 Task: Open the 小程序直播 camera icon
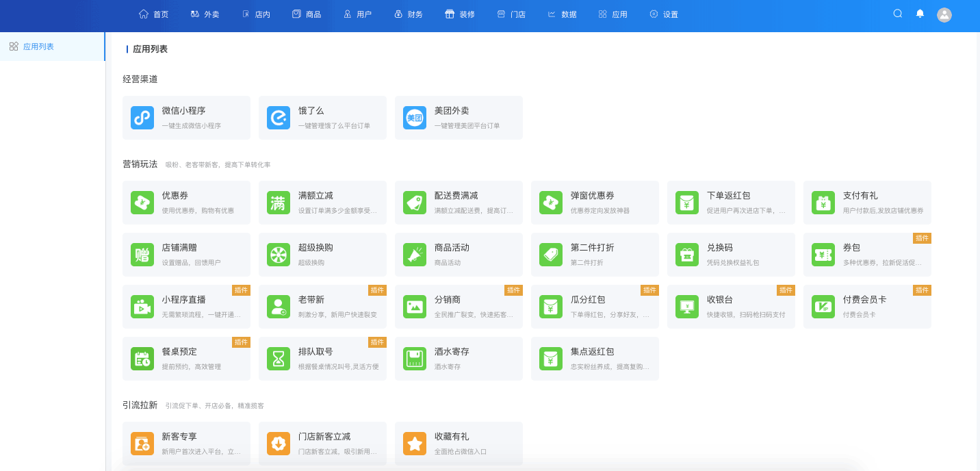click(142, 307)
